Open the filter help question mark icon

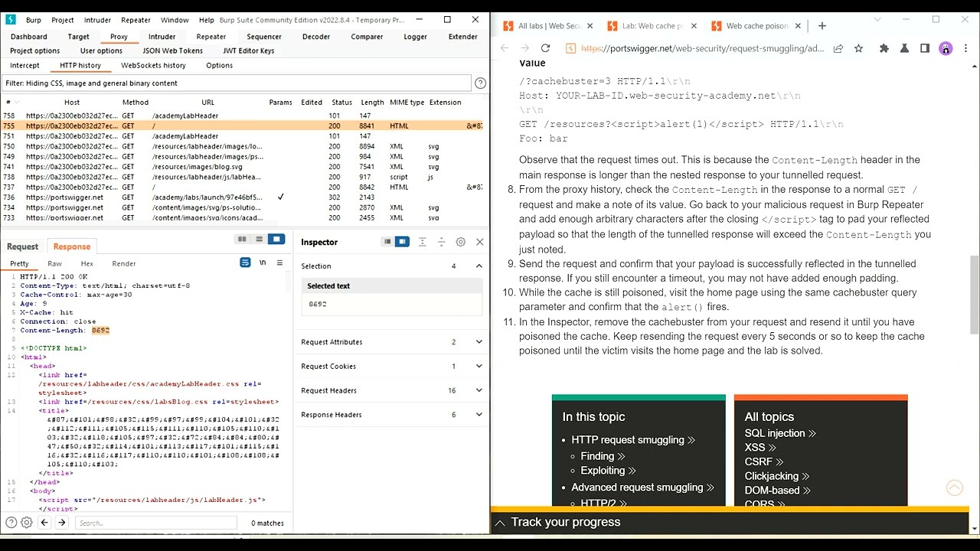480,83
